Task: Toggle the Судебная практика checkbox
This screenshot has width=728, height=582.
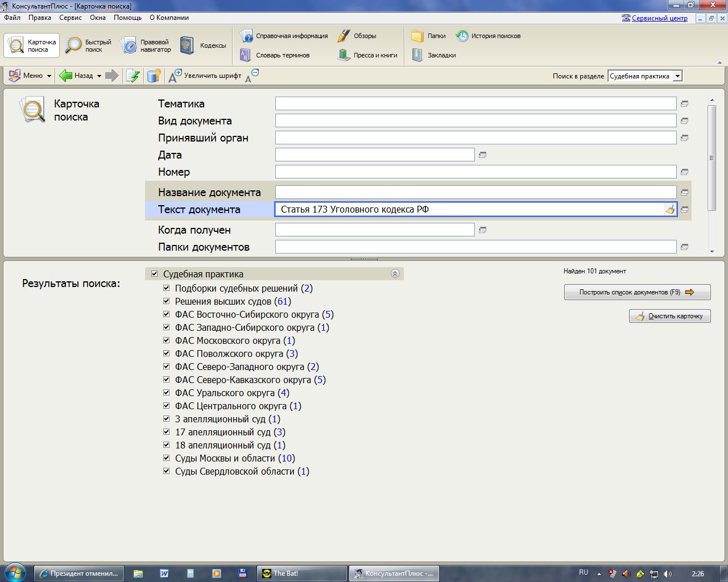Action: click(x=154, y=273)
